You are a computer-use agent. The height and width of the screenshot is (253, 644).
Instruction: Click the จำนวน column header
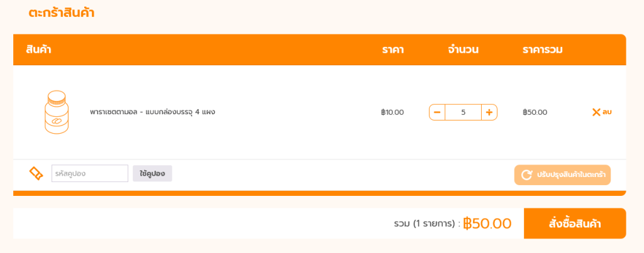tap(464, 50)
